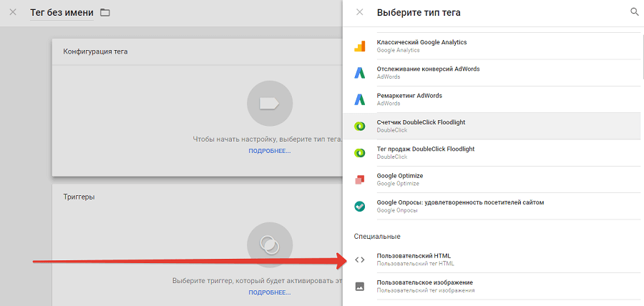Select the custom HTML code brackets icon
Screen dimensions: 644x306
coord(360,260)
